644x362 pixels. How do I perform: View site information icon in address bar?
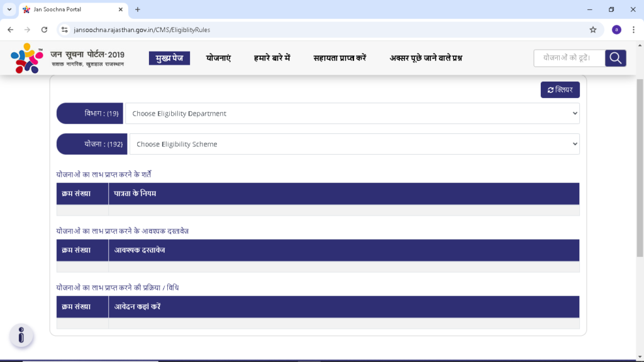[65, 30]
